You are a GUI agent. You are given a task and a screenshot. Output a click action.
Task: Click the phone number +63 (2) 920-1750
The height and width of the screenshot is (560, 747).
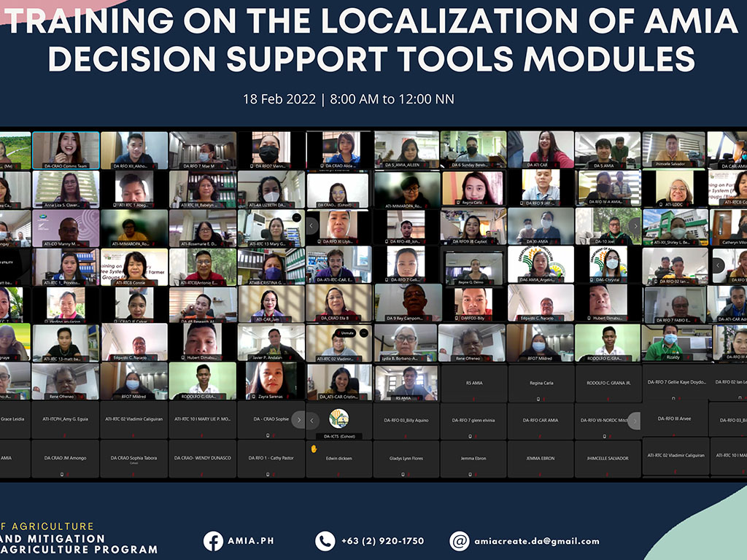(x=382, y=541)
